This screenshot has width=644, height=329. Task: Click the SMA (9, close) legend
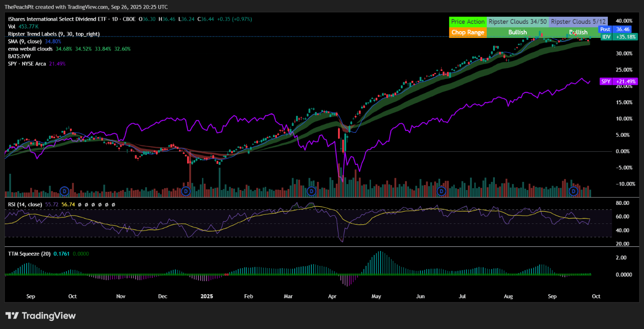tap(25, 41)
